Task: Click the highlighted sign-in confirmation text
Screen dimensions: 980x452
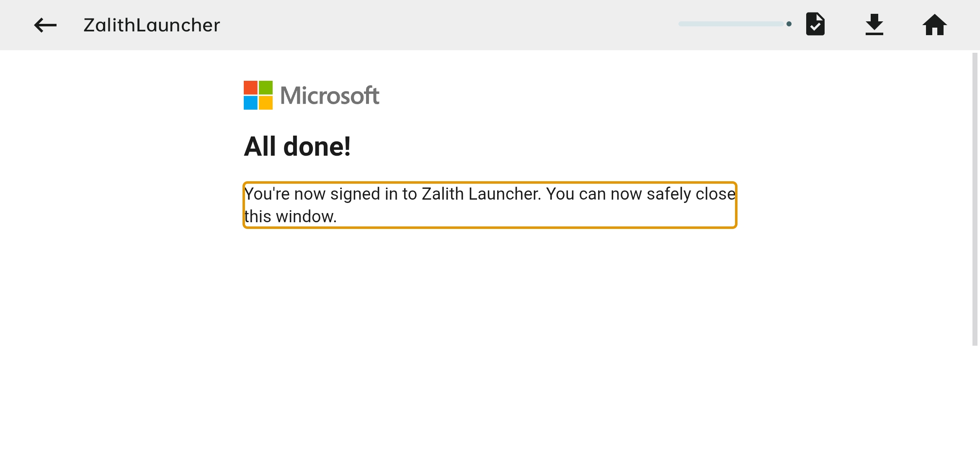Action: coord(489,205)
